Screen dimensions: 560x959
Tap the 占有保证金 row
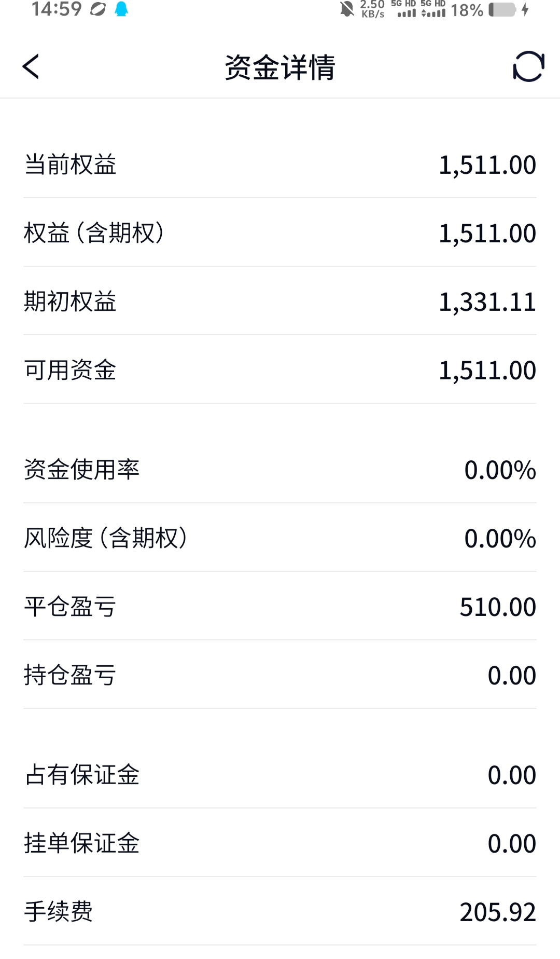(280, 774)
